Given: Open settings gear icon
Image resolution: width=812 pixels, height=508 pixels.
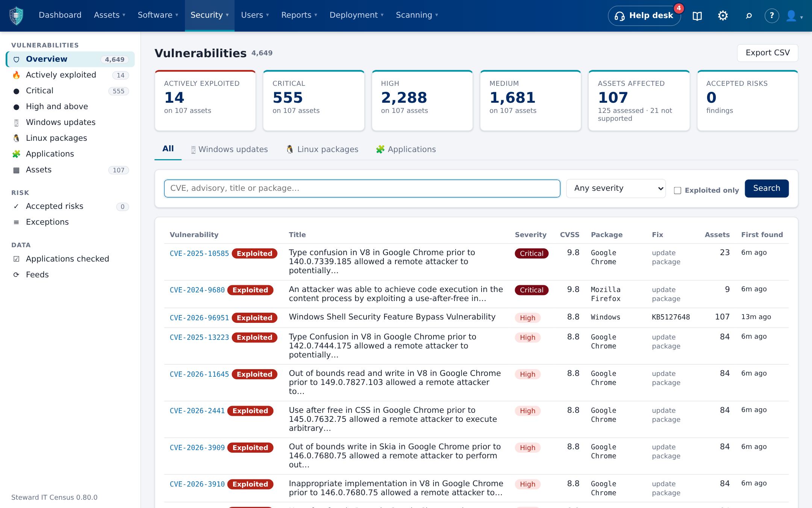Looking at the screenshot, I should click(723, 16).
